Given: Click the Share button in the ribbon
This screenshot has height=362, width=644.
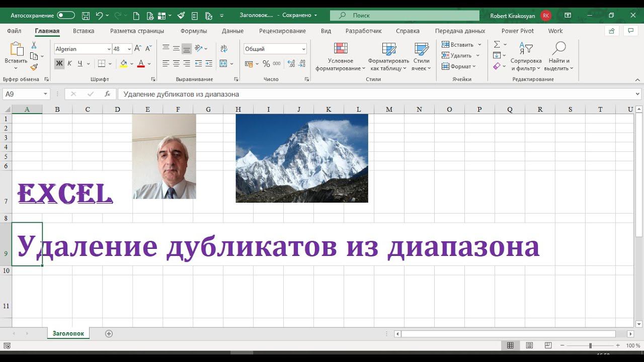Looking at the screenshot, I should point(612,31).
